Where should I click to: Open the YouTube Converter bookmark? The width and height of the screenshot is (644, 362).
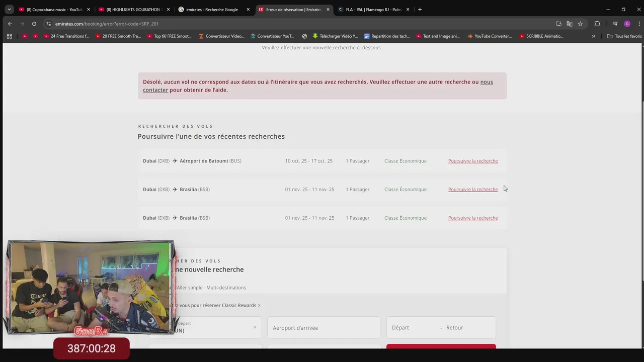point(490,36)
